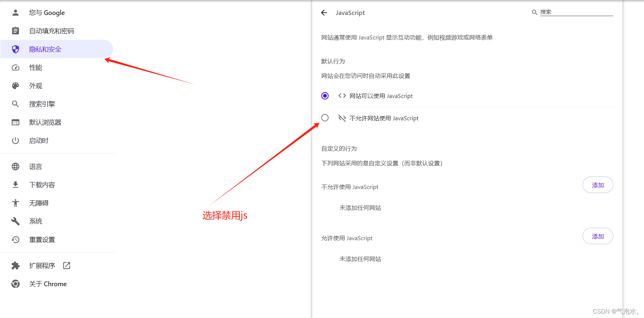Screen dimensions: 644x318
Task: Click the puzzle piece icon for 扩展程序
Action: [x=15, y=265]
